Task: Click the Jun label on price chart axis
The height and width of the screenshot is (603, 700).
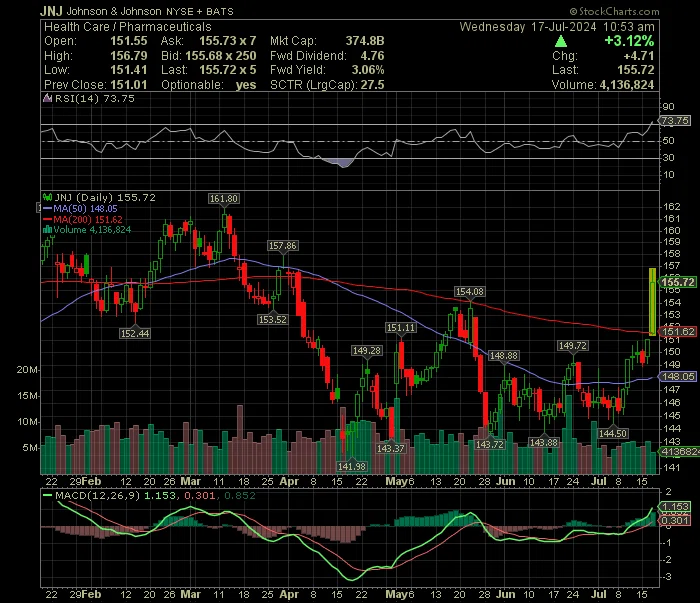Action: click(506, 482)
